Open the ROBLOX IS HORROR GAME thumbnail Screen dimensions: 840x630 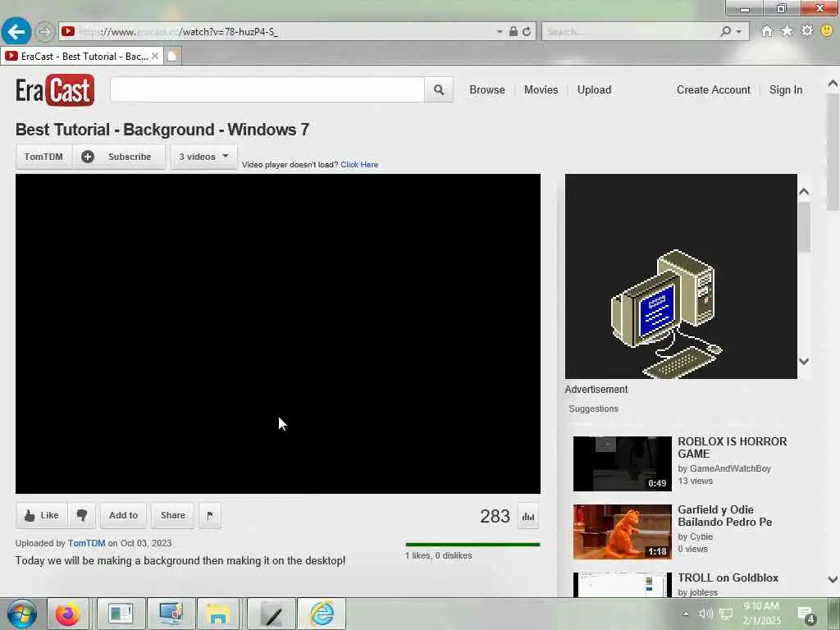click(x=622, y=463)
